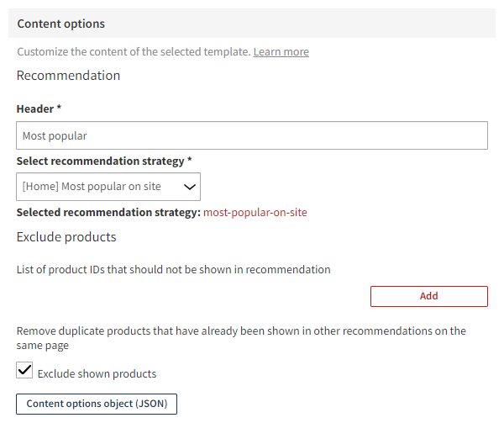Click 'Selected recommendation strategy:' bold label

108,213
